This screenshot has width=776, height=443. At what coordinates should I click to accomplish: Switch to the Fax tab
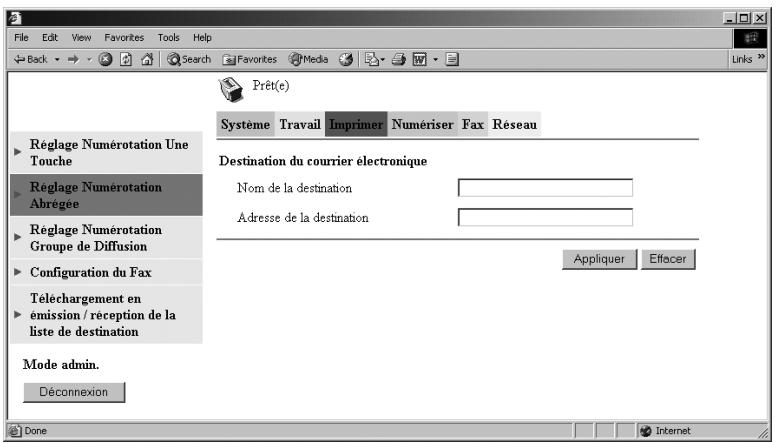coord(473,124)
